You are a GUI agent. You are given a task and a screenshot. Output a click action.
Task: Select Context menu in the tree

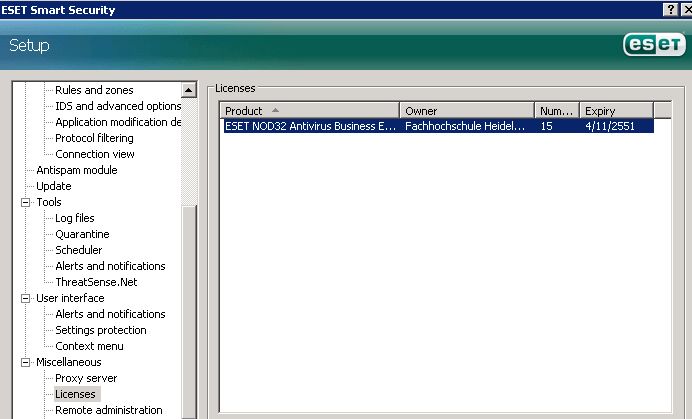click(89, 346)
